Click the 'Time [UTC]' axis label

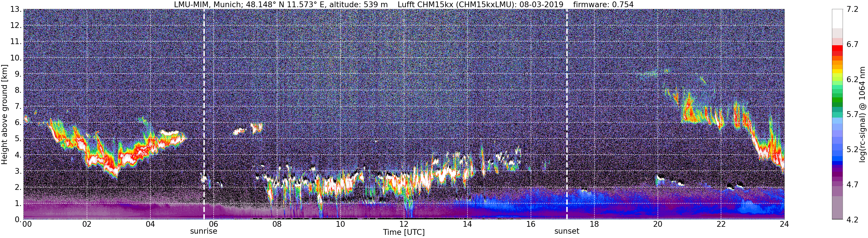[404, 232]
